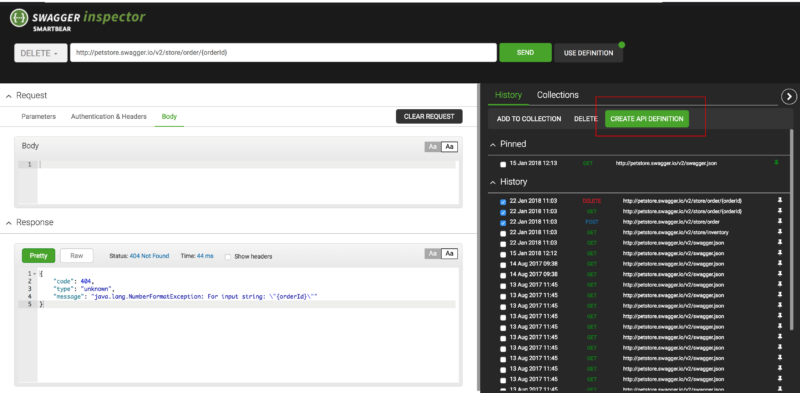Open the Authentication & Headers tab

click(x=109, y=116)
